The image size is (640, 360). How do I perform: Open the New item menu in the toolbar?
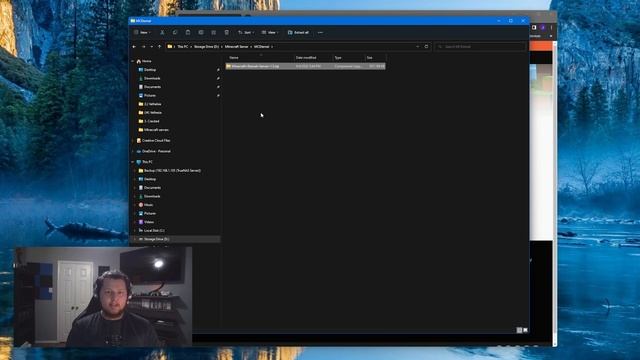pyautogui.click(x=142, y=32)
